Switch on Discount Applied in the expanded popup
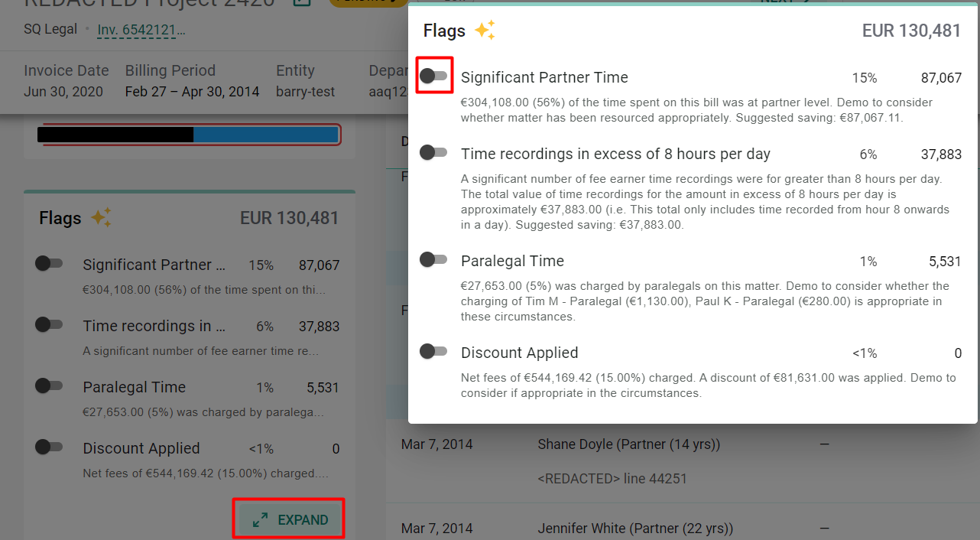The width and height of the screenshot is (980, 540). point(433,351)
